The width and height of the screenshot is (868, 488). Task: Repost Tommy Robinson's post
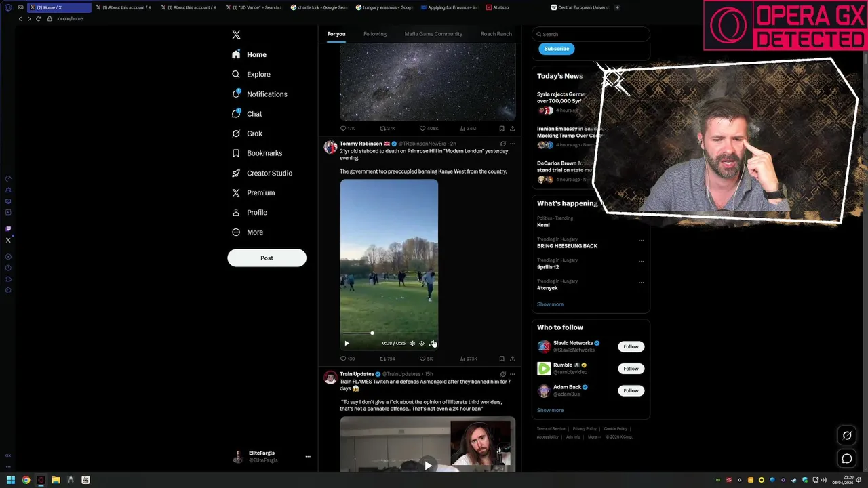[x=387, y=359]
